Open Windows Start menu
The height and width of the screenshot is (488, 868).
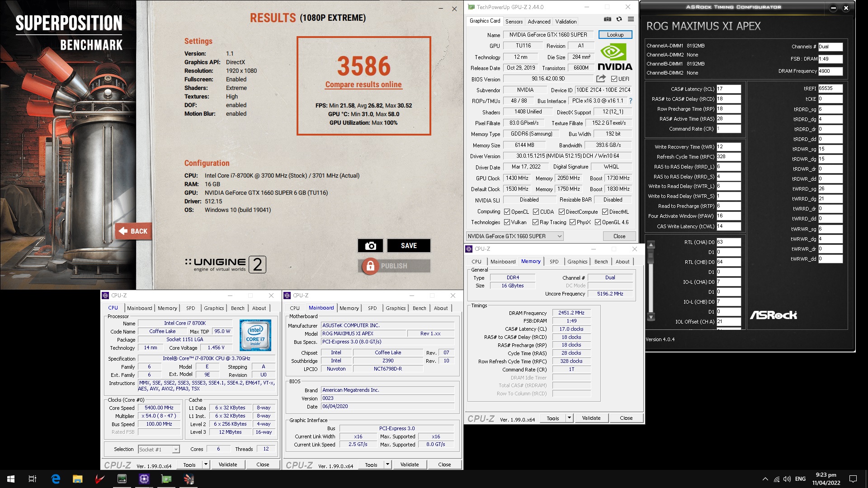[x=11, y=479]
